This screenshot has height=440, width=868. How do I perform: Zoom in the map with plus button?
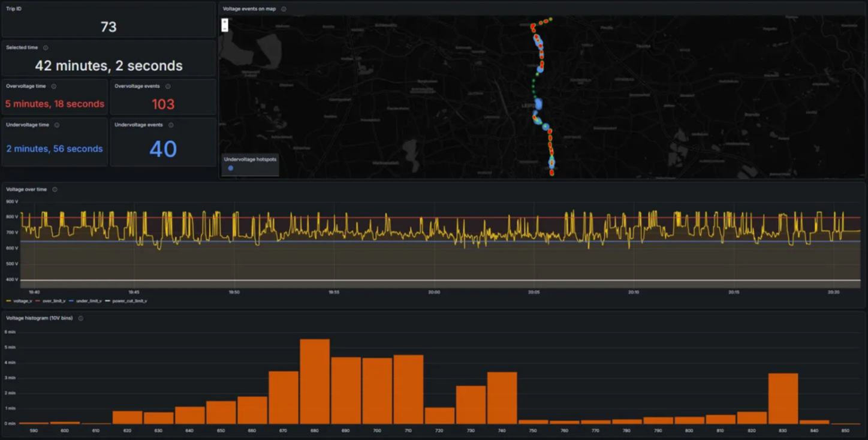pos(225,22)
